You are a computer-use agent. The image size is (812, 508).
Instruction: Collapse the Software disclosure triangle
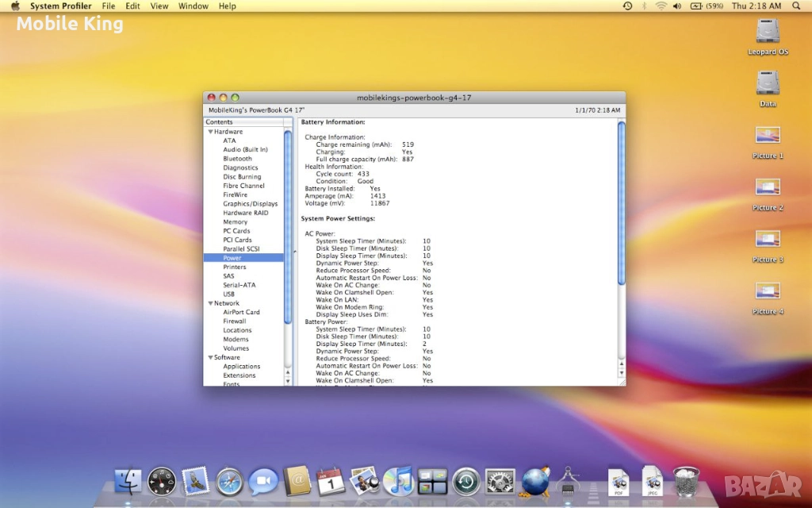210,358
